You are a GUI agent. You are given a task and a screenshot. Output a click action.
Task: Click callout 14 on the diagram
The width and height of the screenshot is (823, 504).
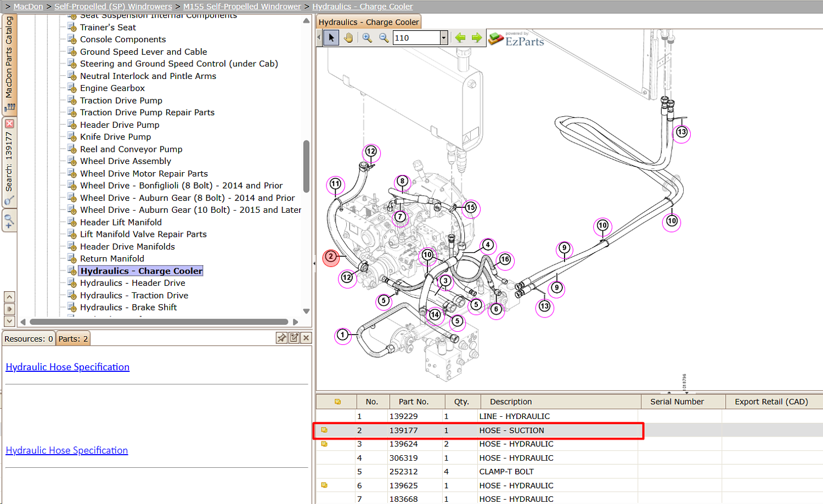coord(435,315)
